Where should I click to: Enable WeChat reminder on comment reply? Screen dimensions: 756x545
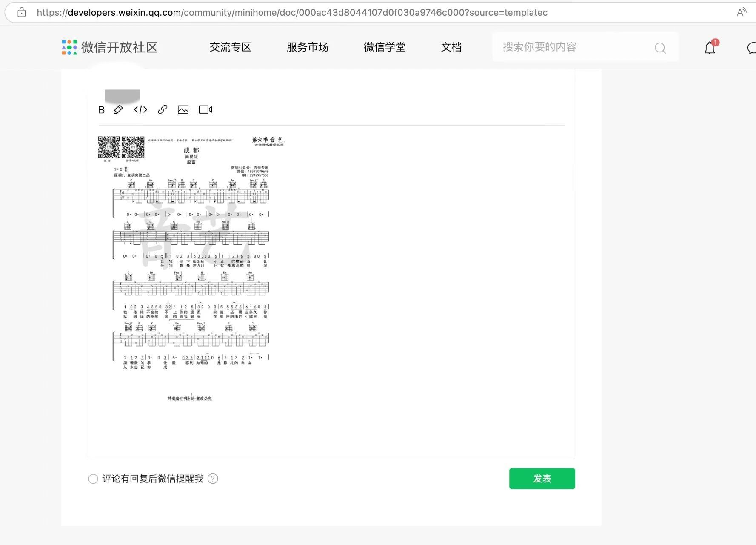[x=93, y=479]
